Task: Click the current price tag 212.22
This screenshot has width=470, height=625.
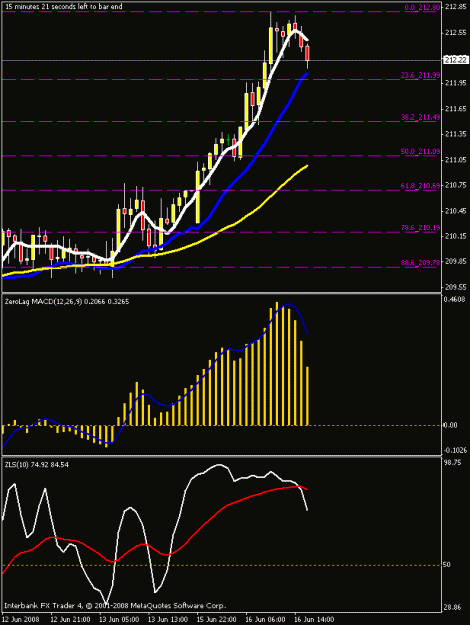Action: (455, 60)
